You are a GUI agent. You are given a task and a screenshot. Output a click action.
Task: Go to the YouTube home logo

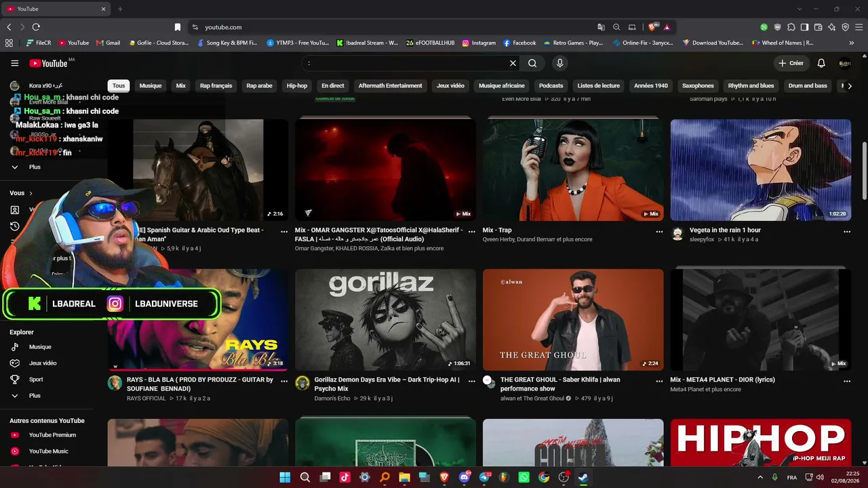pyautogui.click(x=48, y=63)
